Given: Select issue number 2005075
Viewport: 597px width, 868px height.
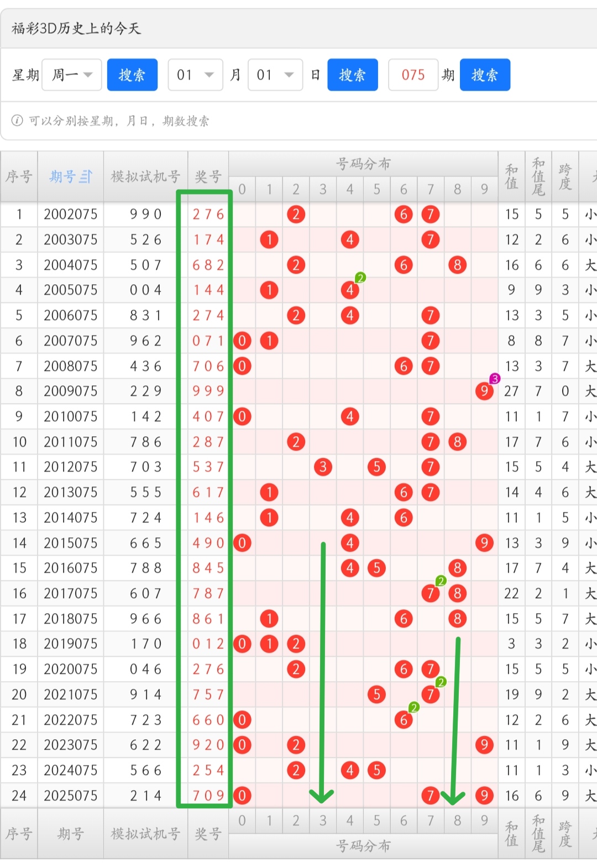Looking at the screenshot, I should [x=71, y=290].
